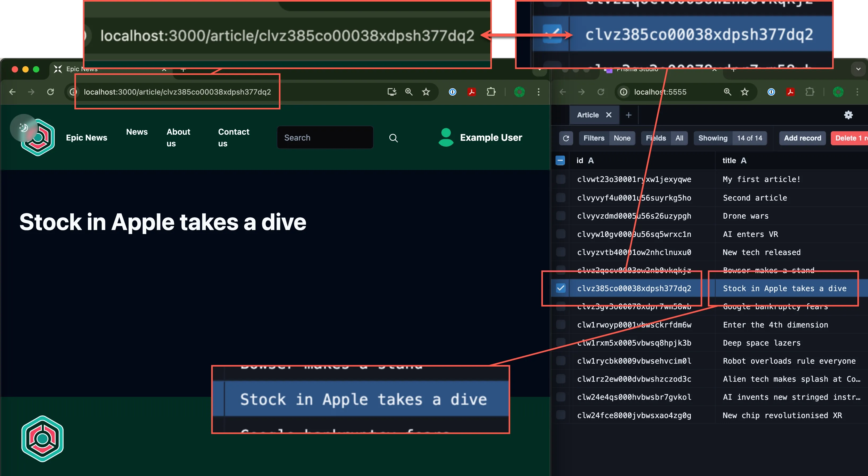Close the Article tab in Prisma Studio
This screenshot has height=476, width=868.
(x=609, y=115)
